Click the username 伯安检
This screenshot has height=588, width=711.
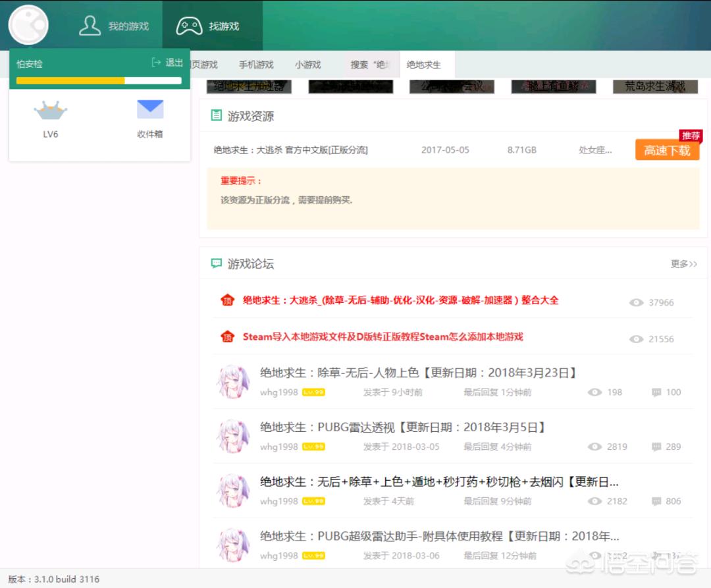click(30, 64)
